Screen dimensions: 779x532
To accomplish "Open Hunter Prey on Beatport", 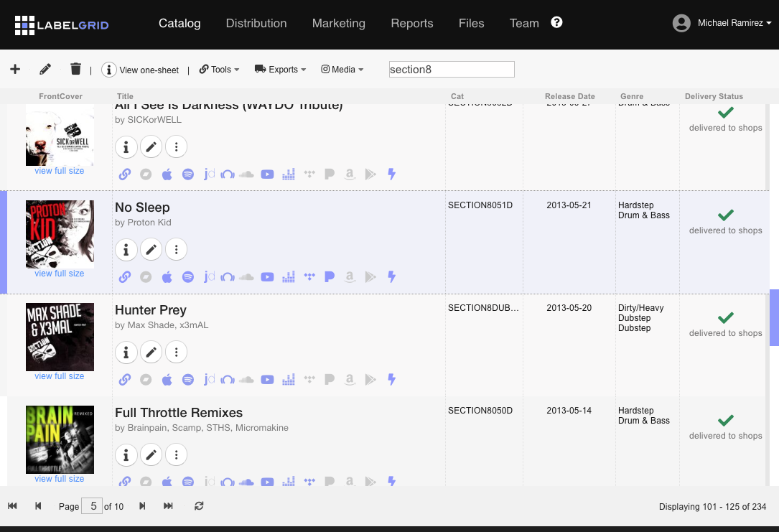I will [228, 380].
